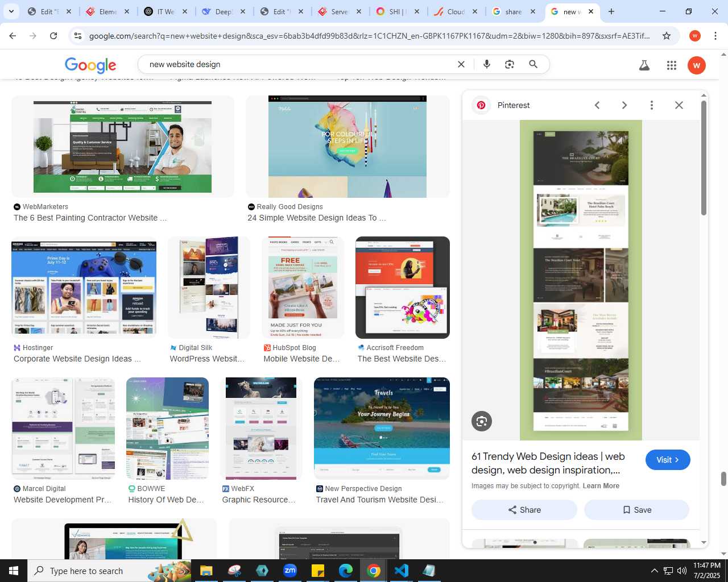Go back with the browser back arrow
The width and height of the screenshot is (728, 582).
pyautogui.click(x=13, y=36)
